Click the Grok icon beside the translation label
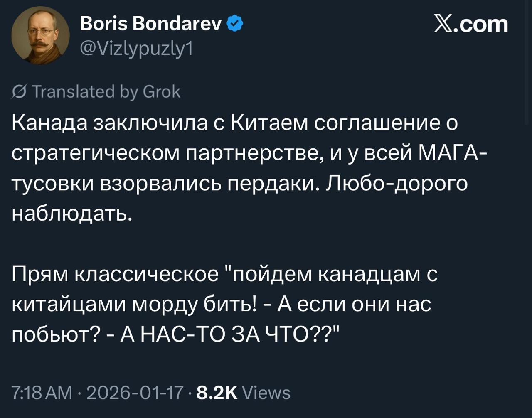Screen dimensions: 532x418 (19, 92)
